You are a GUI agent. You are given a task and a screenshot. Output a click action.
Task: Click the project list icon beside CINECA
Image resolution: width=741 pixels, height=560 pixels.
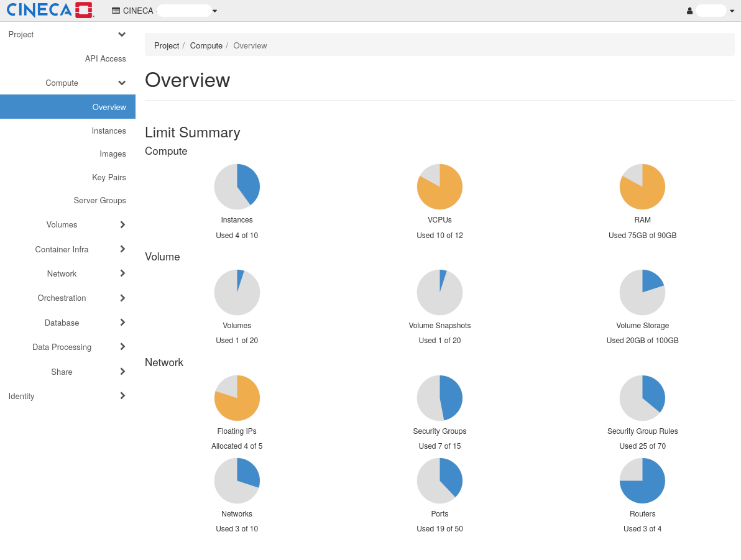click(x=116, y=11)
